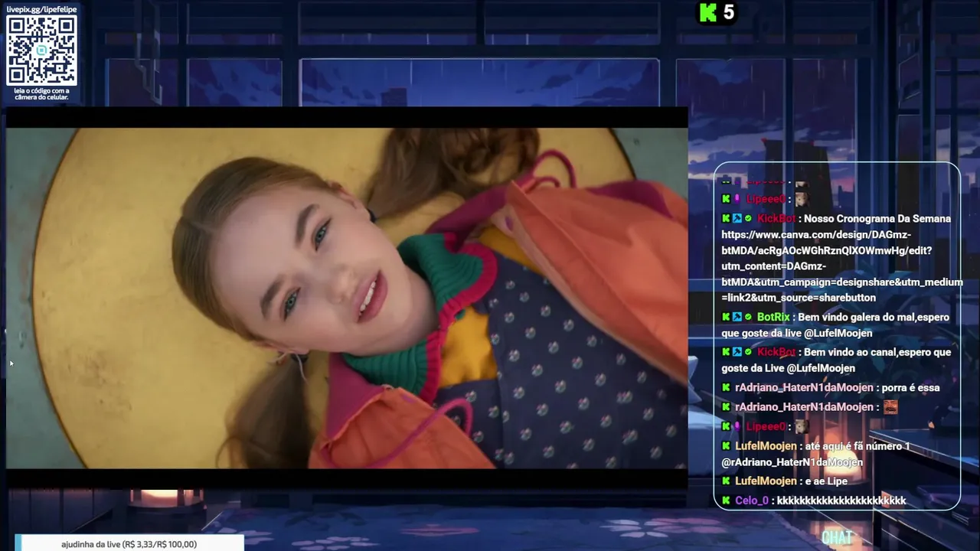Click the CHAT label below the chat box
Viewport: 980px width, 551px height.
tap(837, 537)
